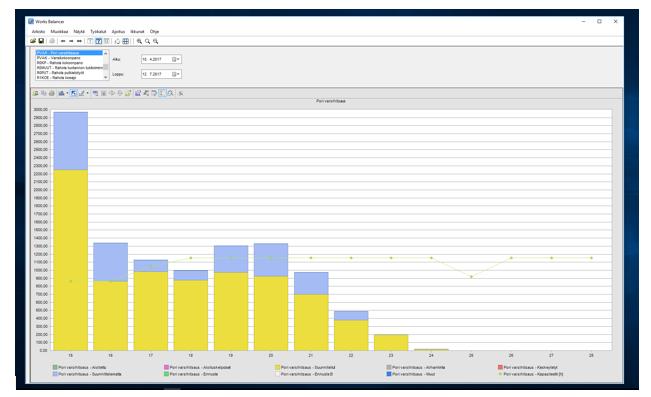This screenshot has height=397, width=651.
Task: Click the work center list scroll-up arrow
Action: tap(105, 53)
